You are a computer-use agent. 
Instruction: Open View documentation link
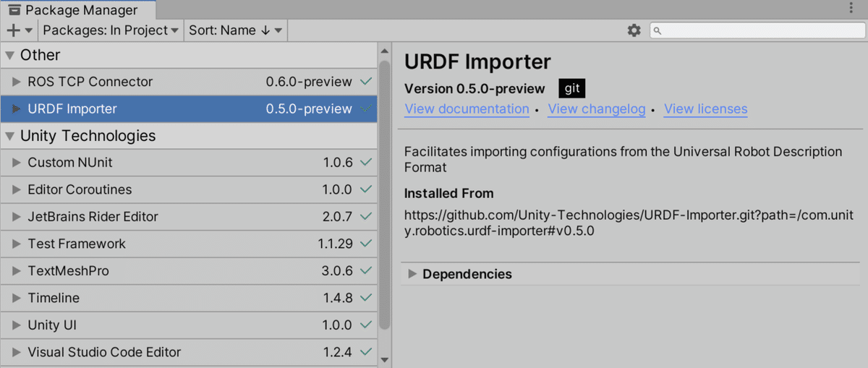467,109
